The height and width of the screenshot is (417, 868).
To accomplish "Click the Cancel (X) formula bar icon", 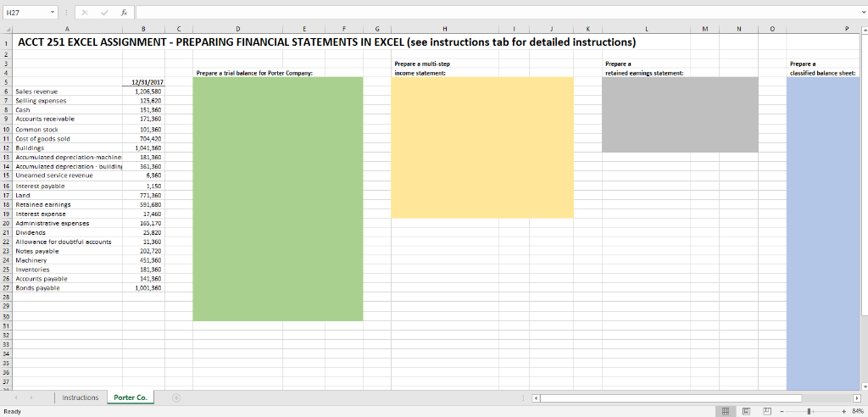I will click(x=85, y=12).
